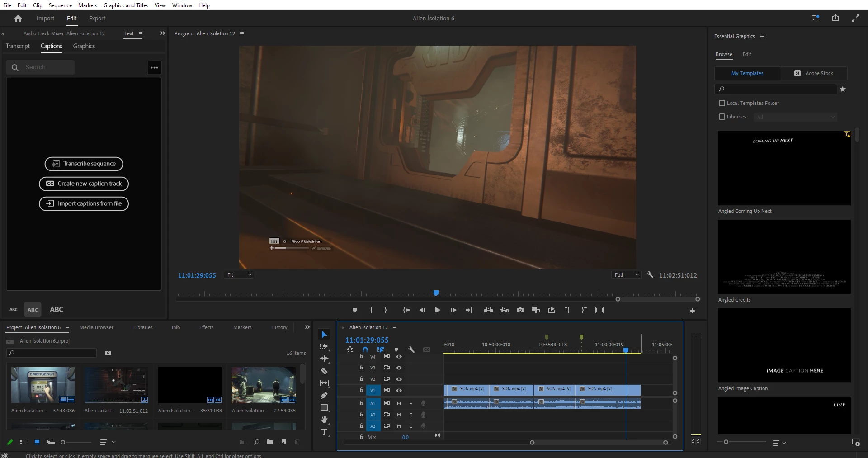
Task: Select the Type tool
Action: tap(324, 432)
